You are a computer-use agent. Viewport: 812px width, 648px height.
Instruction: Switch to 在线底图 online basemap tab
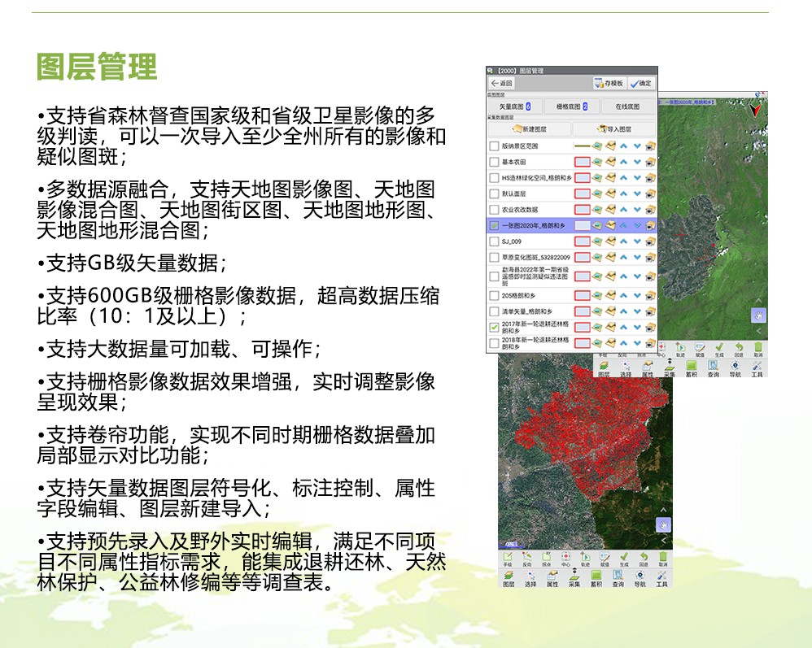(x=626, y=107)
